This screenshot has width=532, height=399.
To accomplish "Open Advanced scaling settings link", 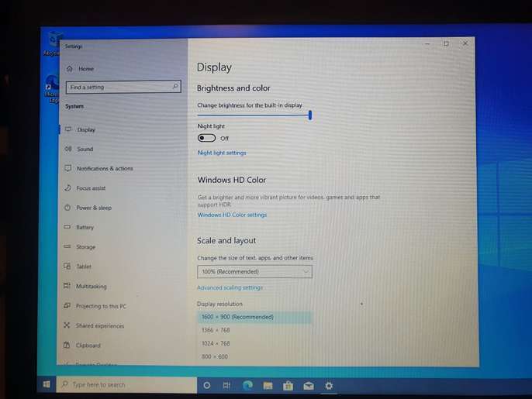I will click(x=230, y=287).
